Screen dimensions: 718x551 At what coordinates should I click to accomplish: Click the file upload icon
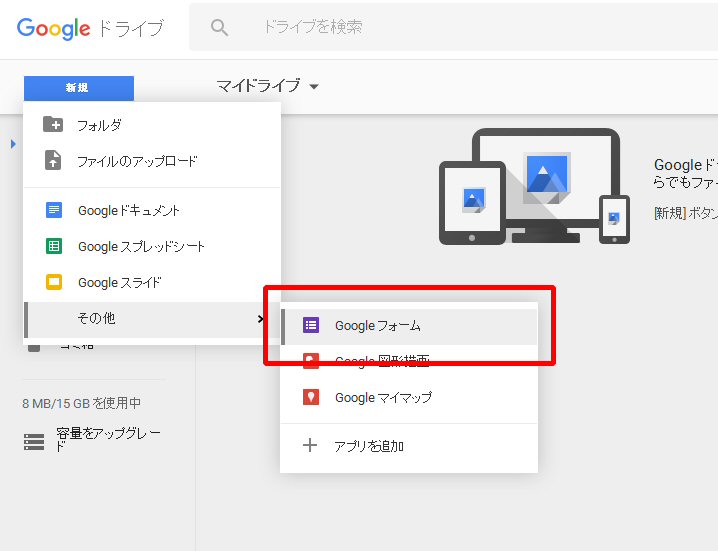53,160
